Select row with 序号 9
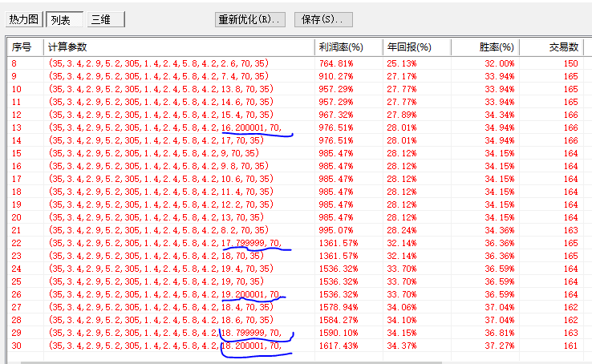 pos(299,76)
